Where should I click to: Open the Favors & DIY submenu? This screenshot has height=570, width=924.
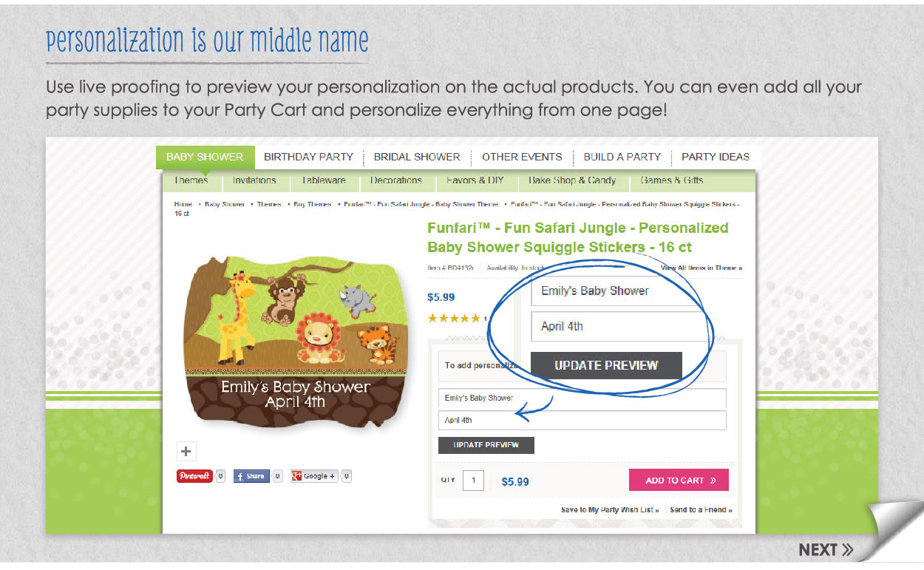coord(475,180)
